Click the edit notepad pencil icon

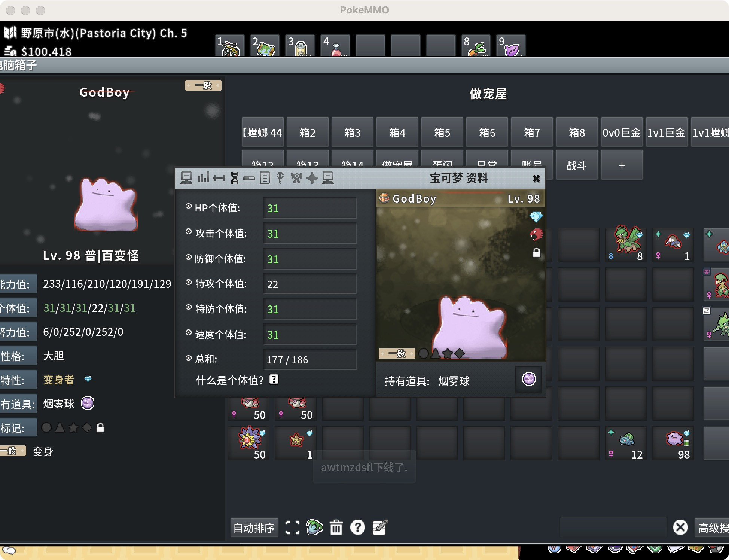379,527
